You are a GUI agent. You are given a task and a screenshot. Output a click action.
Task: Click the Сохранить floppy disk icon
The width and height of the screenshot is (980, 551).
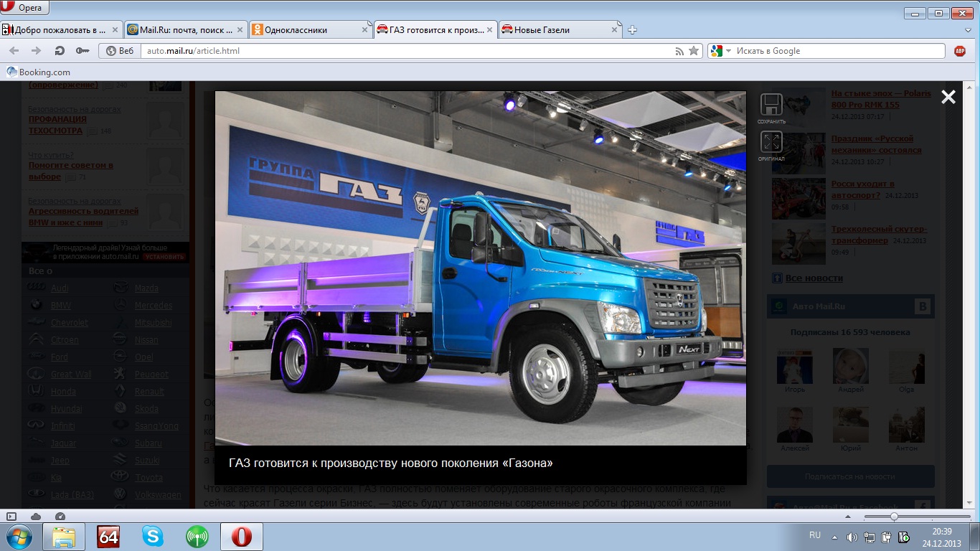click(771, 105)
